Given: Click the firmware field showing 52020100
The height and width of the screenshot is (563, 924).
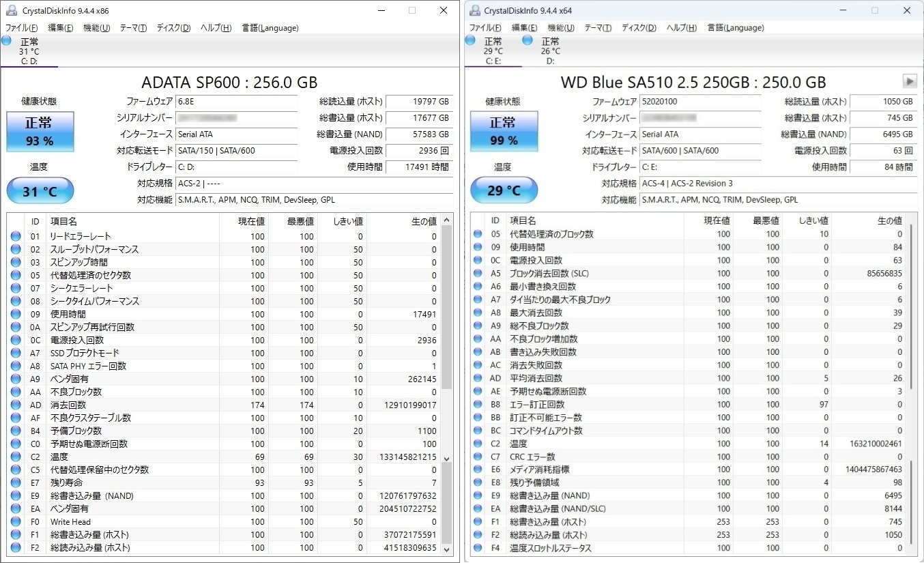Looking at the screenshot, I should coord(700,102).
